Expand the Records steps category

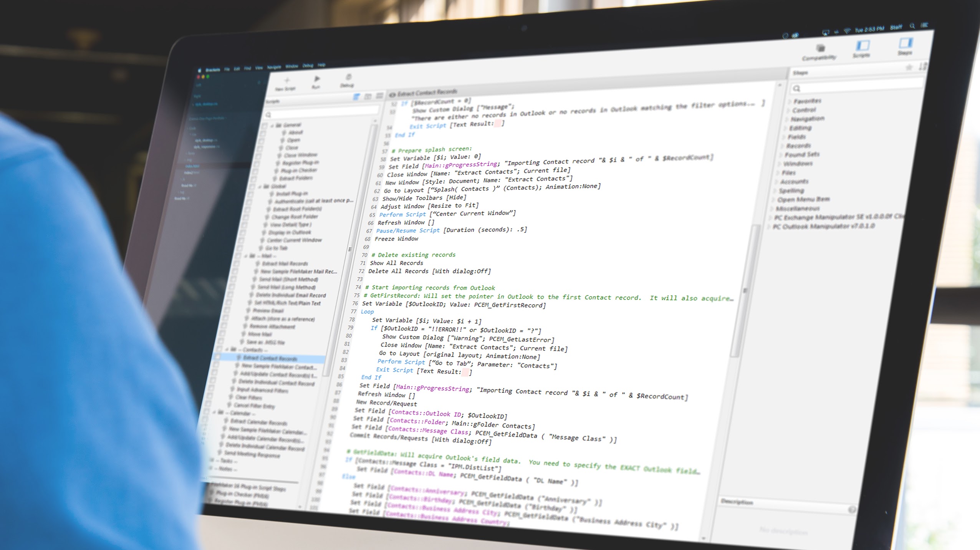[x=783, y=146]
